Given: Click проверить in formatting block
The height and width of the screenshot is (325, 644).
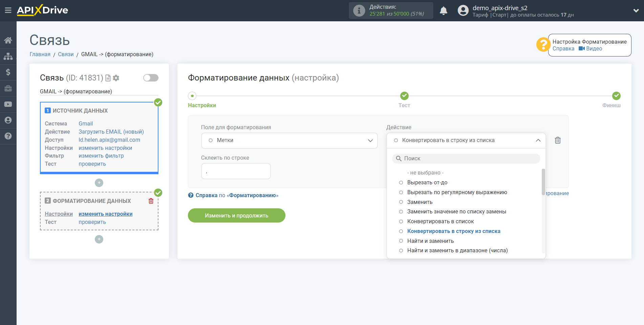Looking at the screenshot, I should pyautogui.click(x=92, y=222).
